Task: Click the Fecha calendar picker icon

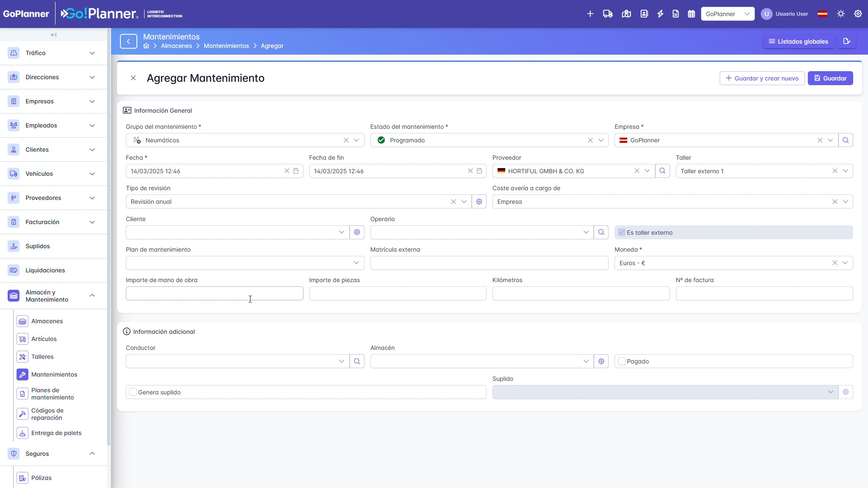Action: point(296,171)
